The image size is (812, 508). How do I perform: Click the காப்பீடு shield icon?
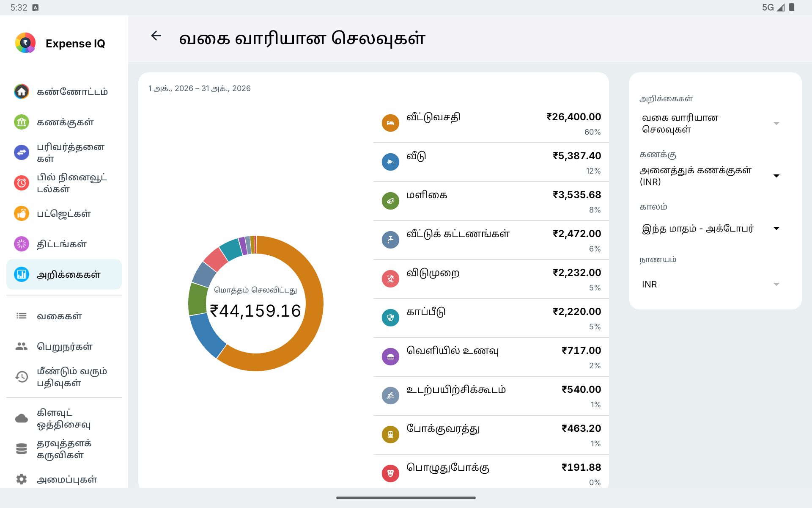click(x=390, y=318)
